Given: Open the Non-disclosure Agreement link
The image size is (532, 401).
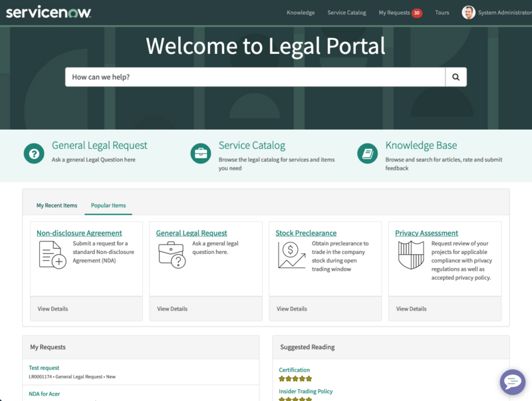Looking at the screenshot, I should [79, 233].
